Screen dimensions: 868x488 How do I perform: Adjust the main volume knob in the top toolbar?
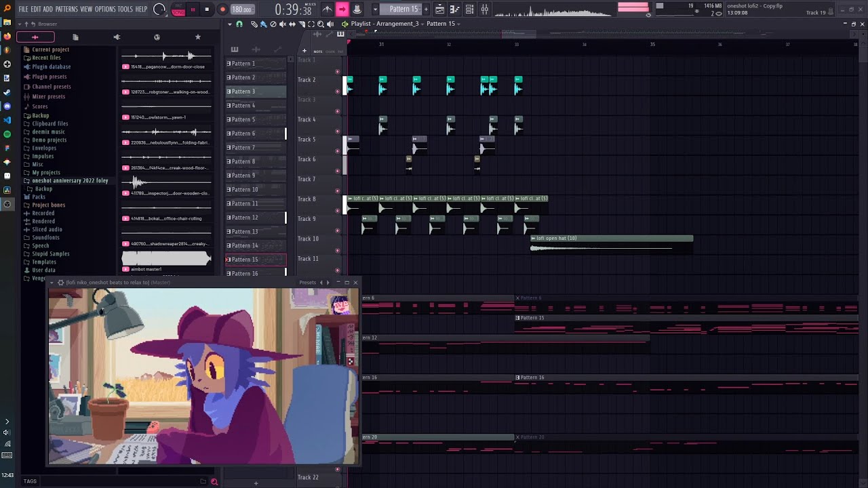point(159,9)
